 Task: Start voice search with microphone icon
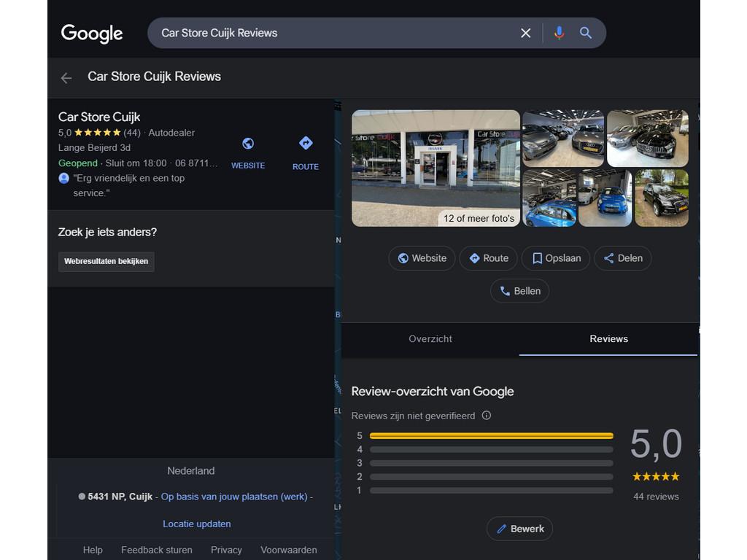pyautogui.click(x=560, y=33)
